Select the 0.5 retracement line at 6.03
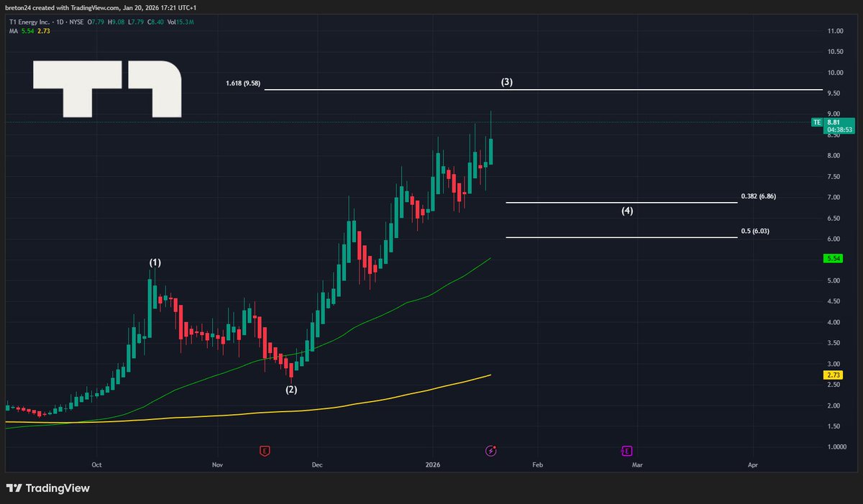 pyautogui.click(x=621, y=237)
